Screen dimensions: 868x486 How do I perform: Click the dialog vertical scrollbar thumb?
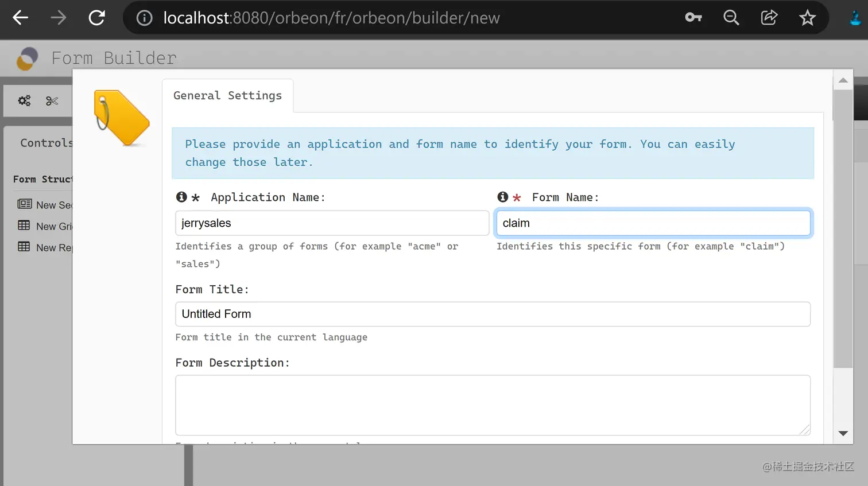coord(843,228)
